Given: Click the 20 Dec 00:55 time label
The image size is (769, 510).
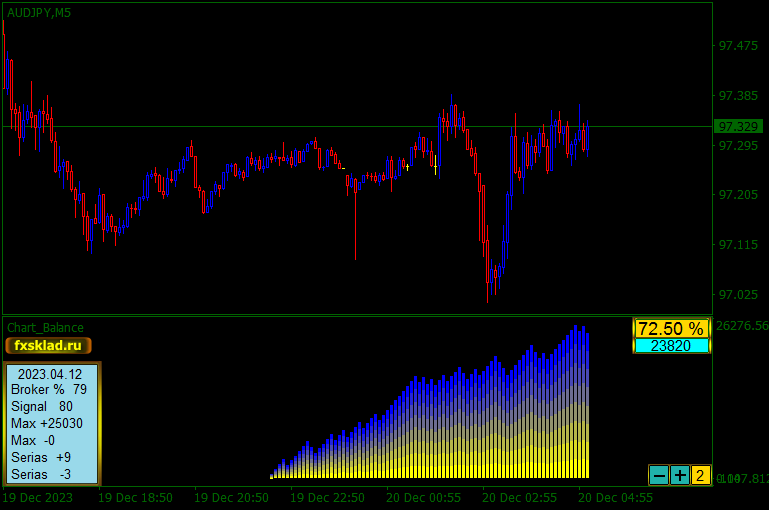Looking at the screenshot, I should [x=424, y=498].
